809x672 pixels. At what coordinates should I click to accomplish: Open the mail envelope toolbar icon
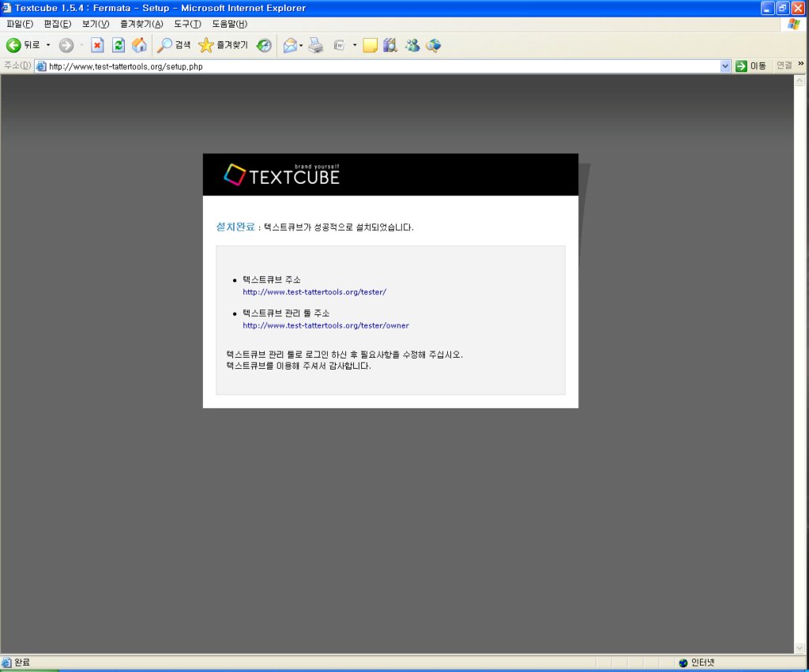pos(291,45)
